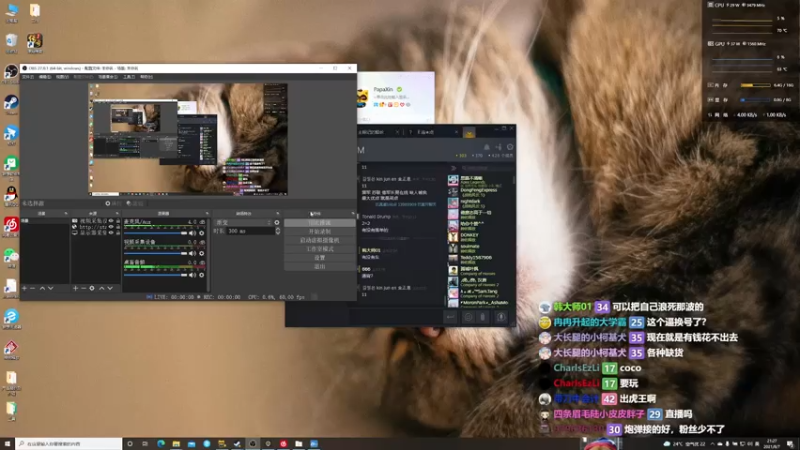Click 开始录制 start recording button
This screenshot has width=800, height=450.
(x=319, y=232)
